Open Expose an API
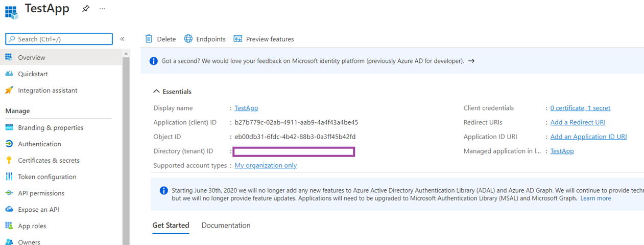644x245 pixels. pos(38,209)
